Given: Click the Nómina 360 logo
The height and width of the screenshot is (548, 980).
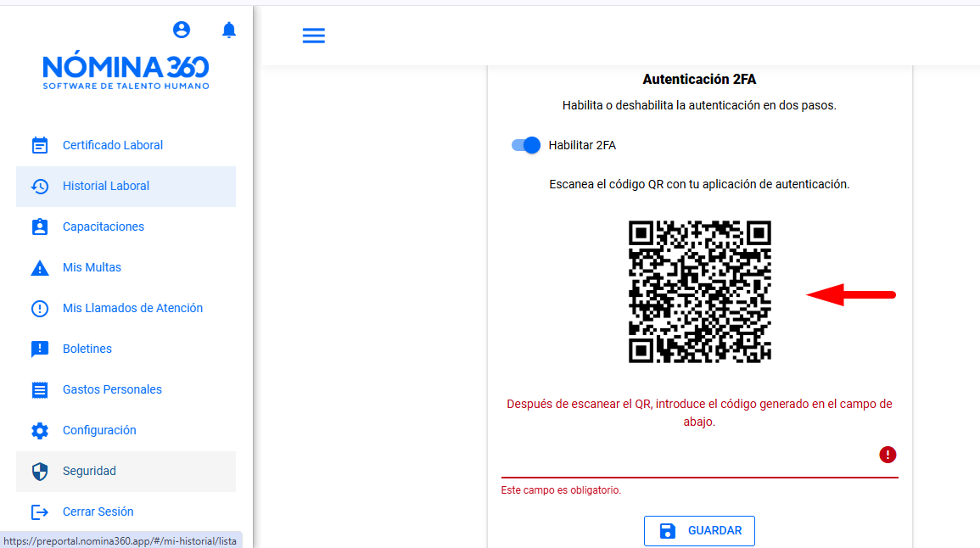Looking at the screenshot, I should (126, 70).
